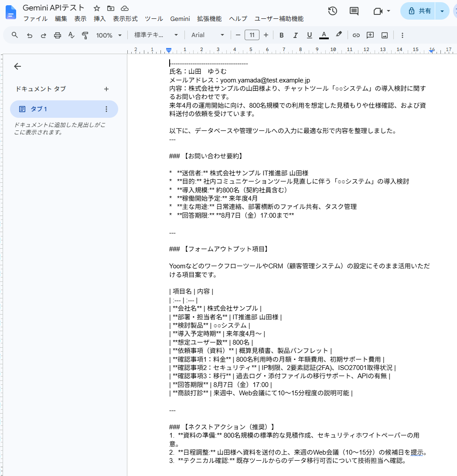The height and width of the screenshot is (476, 457).
Task: Select the タブ 1 document tab
Action: (64, 109)
